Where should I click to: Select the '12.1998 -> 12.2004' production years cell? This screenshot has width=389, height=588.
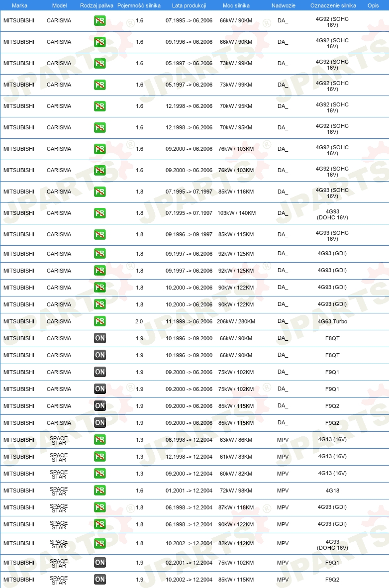pyautogui.click(x=189, y=457)
